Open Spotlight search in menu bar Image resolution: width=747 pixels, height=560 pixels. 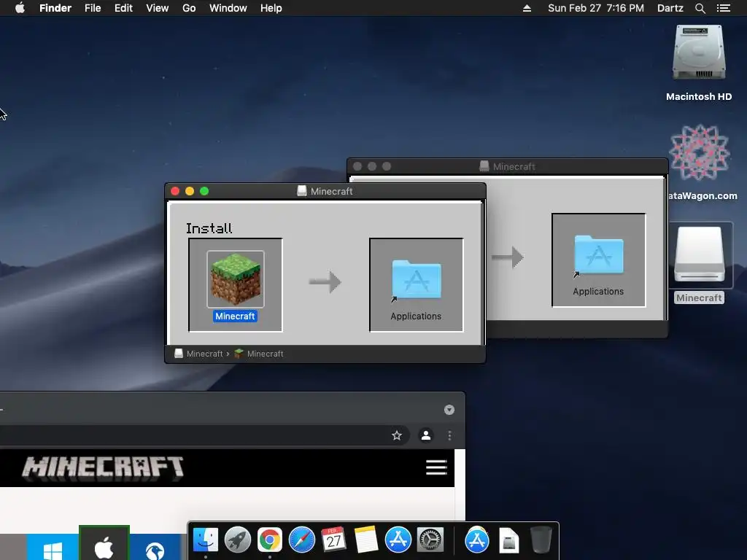(700, 8)
